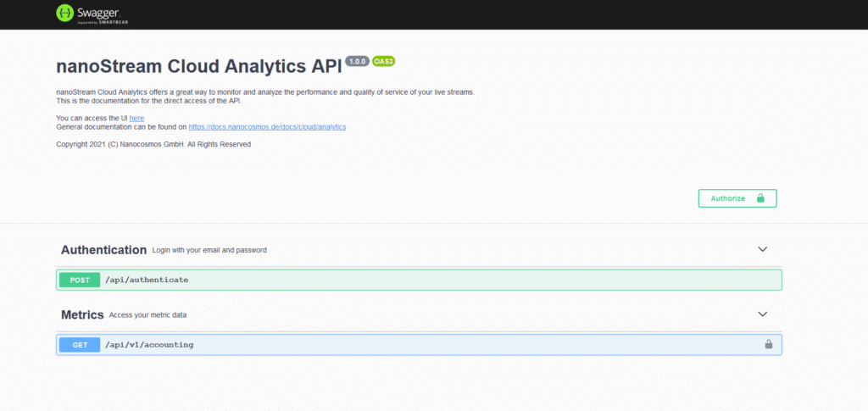
Task: Expand the /api/authenticate endpoint path
Action: (147, 280)
